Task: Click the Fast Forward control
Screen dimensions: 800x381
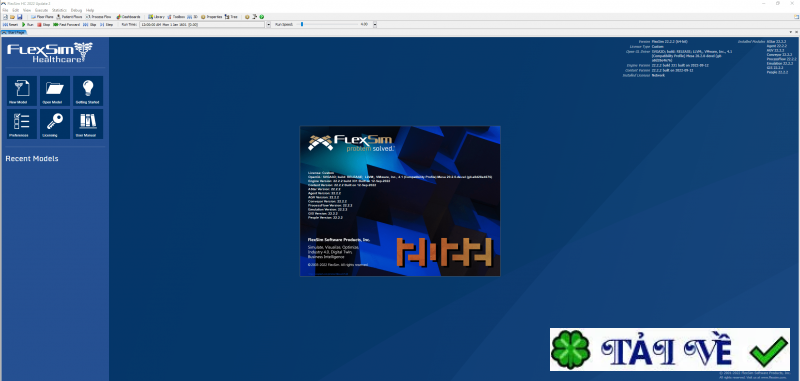Action: pyautogui.click(x=66, y=24)
